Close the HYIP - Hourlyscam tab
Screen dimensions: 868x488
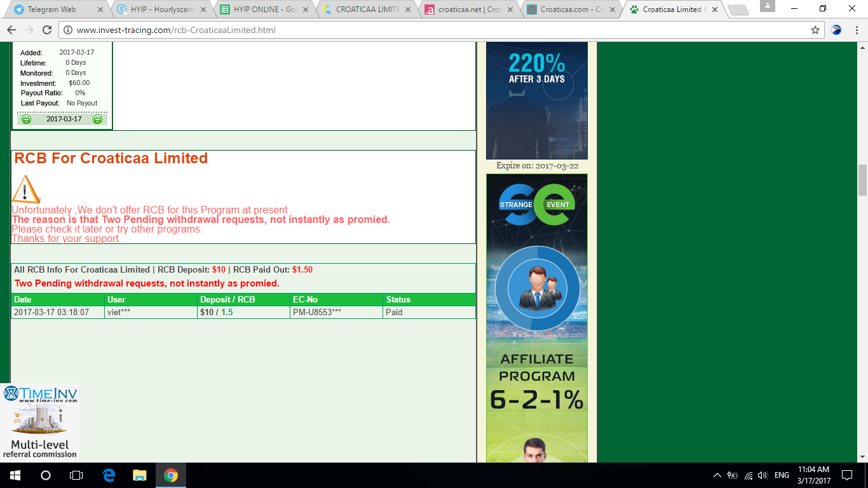point(203,10)
